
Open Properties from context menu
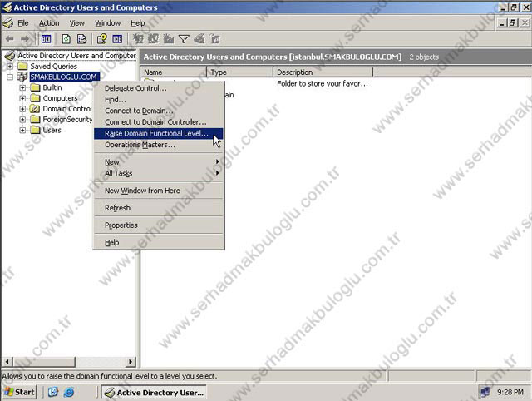tap(159, 225)
